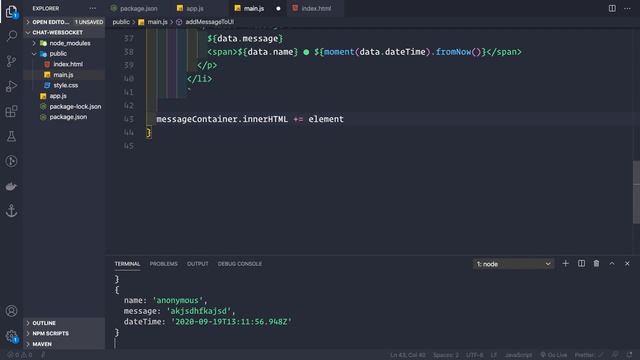
Task: Open the anchor icon view in activity bar
Action: 11,211
